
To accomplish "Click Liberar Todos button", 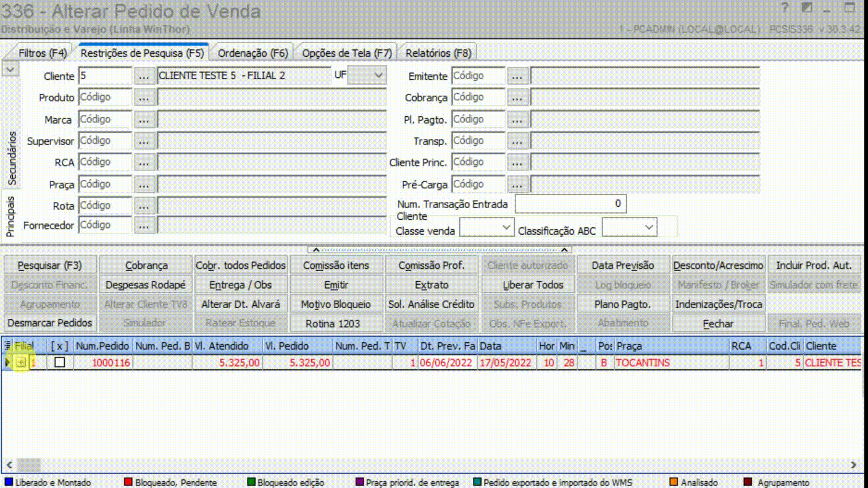I will 527,285.
